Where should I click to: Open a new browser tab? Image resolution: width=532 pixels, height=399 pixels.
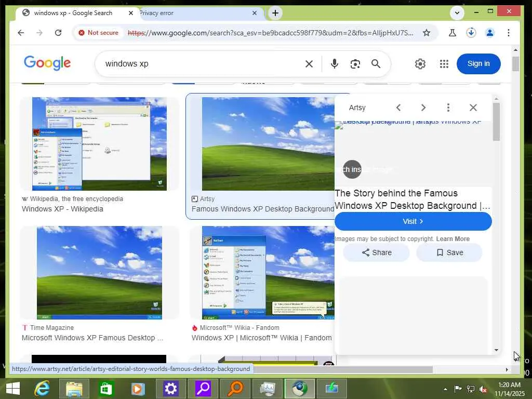point(275,13)
